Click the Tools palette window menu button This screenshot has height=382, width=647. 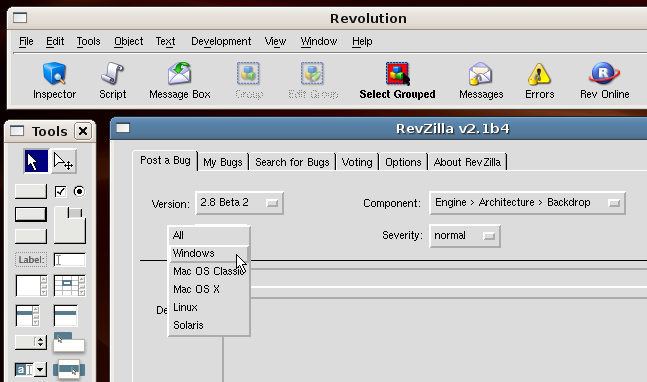pos(17,131)
